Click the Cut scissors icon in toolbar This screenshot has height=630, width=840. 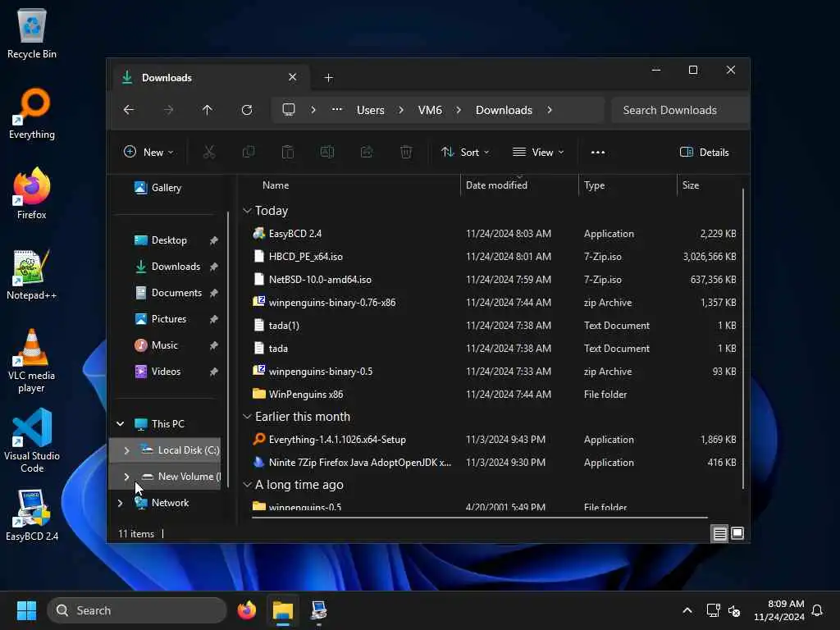[209, 152]
